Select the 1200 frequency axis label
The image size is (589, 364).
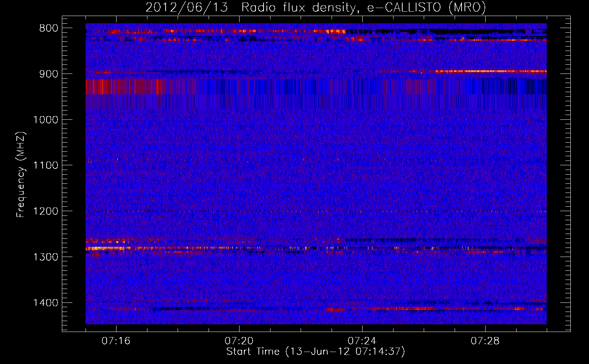[x=46, y=211]
